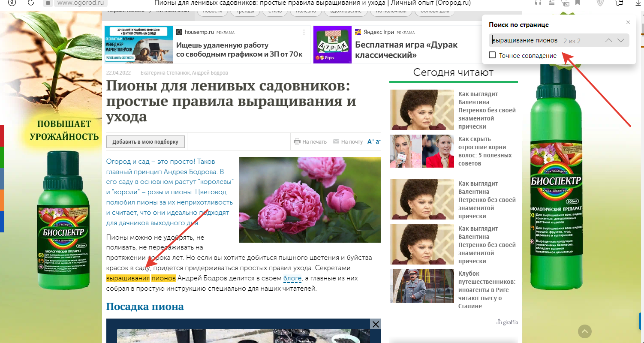
Task: Click the scroll-to-top round arrow button
Action: point(584,331)
